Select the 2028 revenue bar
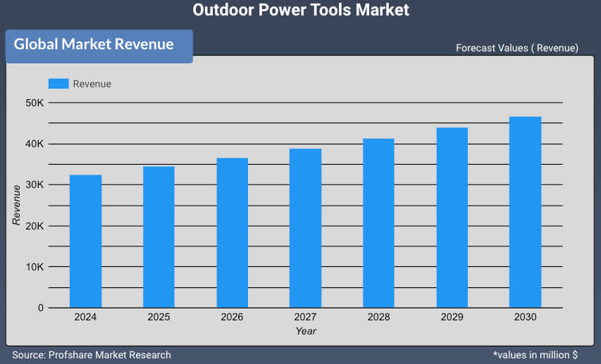 coord(378,223)
